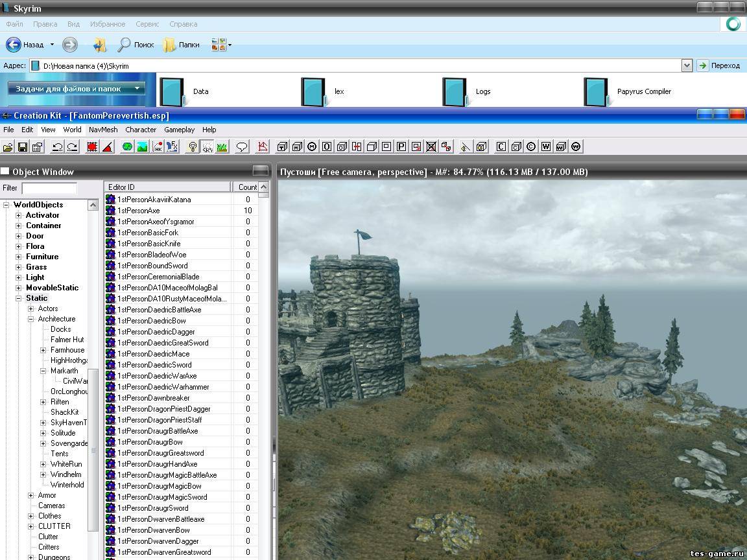
Task: Open the NavMesh menu
Action: pyautogui.click(x=103, y=130)
